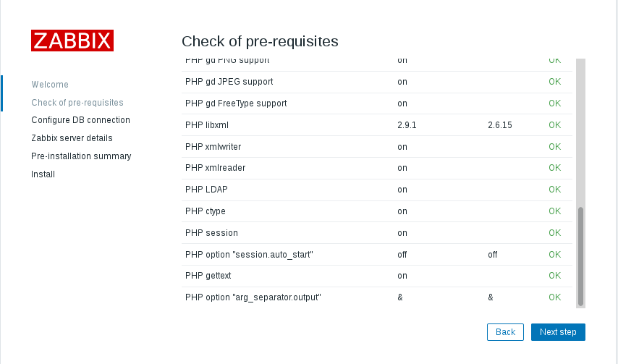Click the PHP gd JPEG support row

tap(377, 82)
